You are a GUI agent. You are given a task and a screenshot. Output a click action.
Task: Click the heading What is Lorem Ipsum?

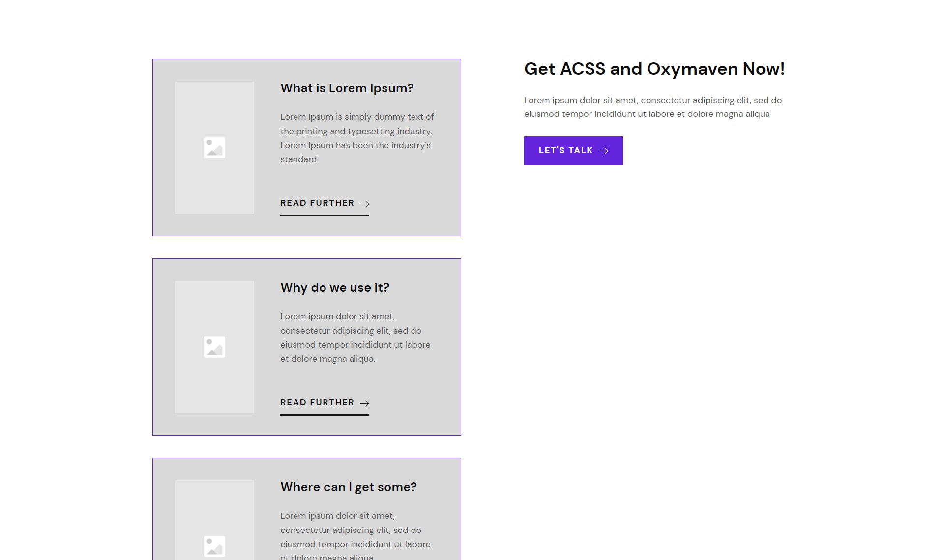[347, 88]
